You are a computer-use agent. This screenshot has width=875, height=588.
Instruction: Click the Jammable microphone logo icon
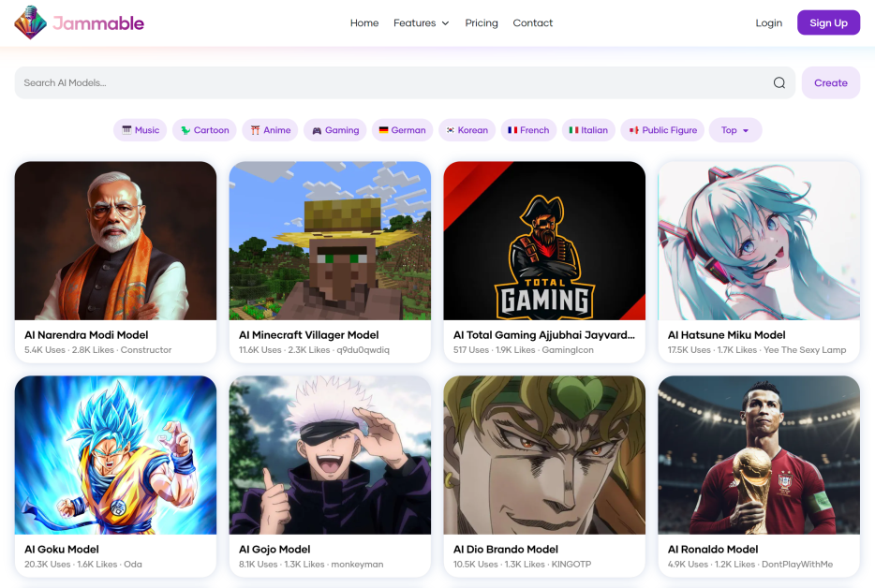pyautogui.click(x=30, y=22)
